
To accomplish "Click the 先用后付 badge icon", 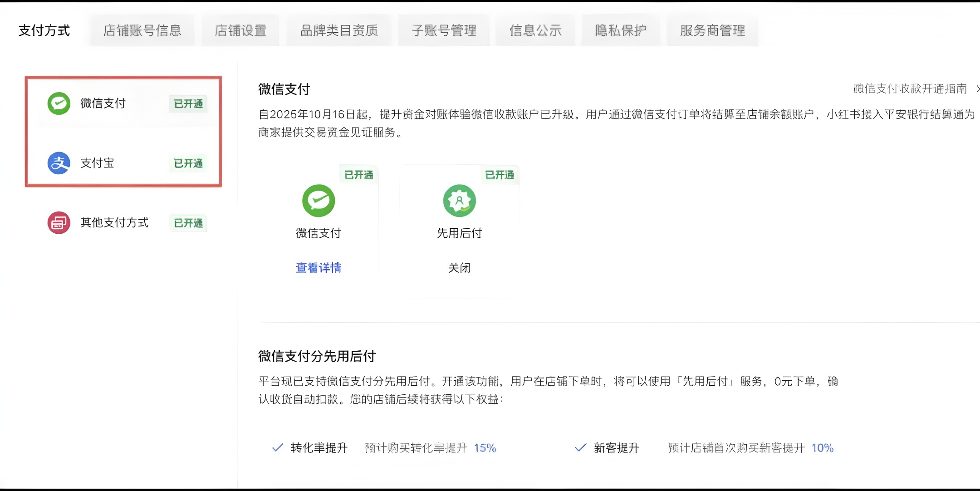I will (460, 201).
